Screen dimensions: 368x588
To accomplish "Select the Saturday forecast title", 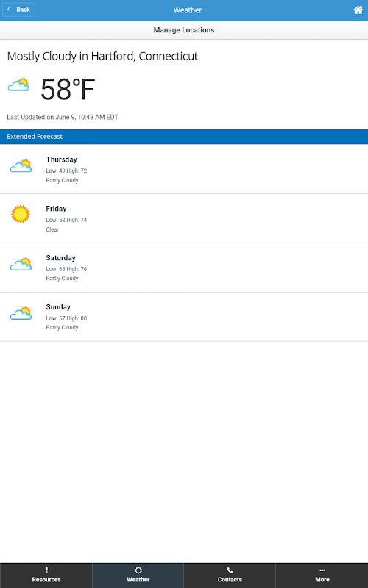I will click(x=61, y=258).
